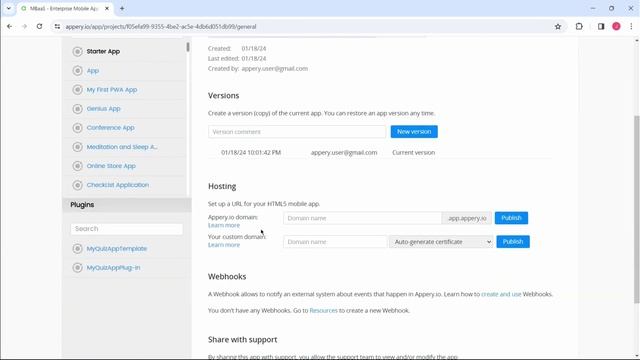Open the App link in sidebar
The width and height of the screenshot is (640, 360).
[93, 71]
